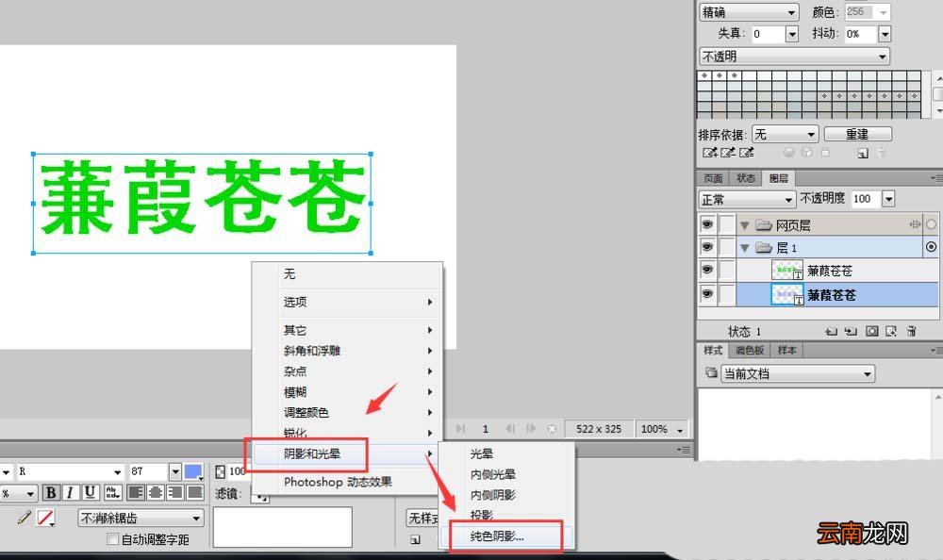Click select transparent color eyedropper
The image size is (943, 560).
[x=746, y=152]
